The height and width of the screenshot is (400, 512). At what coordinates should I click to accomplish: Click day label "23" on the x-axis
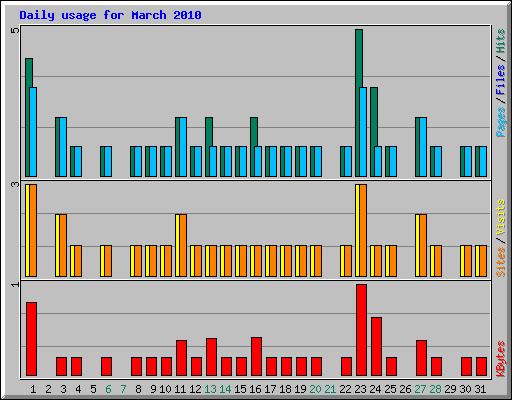[x=360, y=389]
